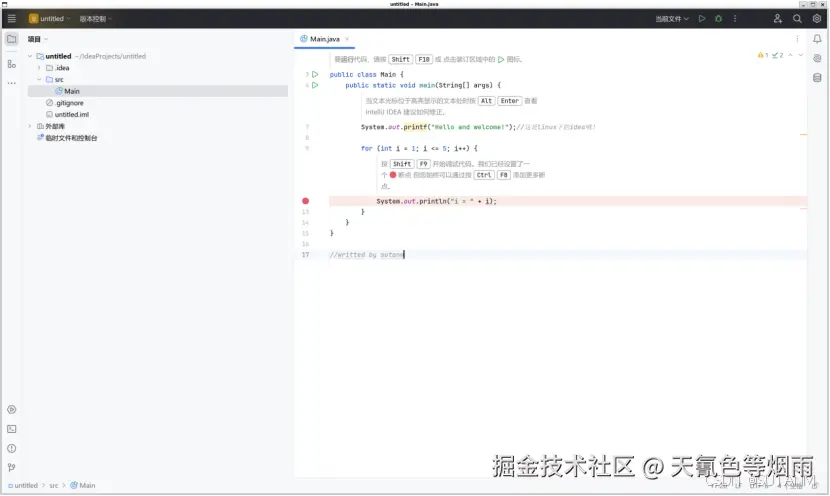Viewport: 830px width, 496px height.
Task: Click the warnings indicator in editor
Action: pos(763,55)
